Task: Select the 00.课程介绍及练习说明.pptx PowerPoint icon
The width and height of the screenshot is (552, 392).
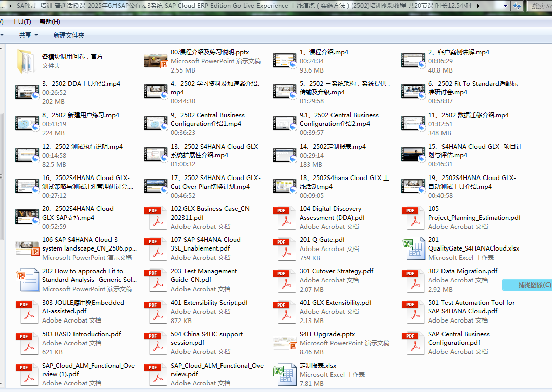Action: (x=156, y=61)
